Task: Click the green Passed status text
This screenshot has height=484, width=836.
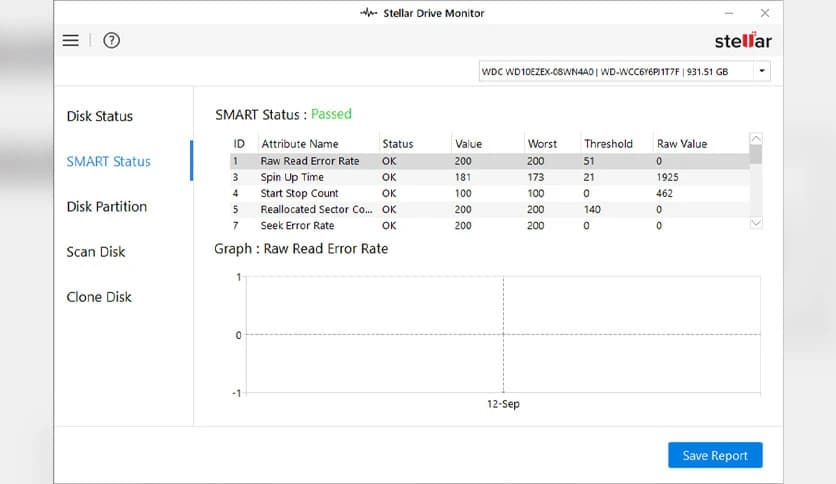Action: 331,114
